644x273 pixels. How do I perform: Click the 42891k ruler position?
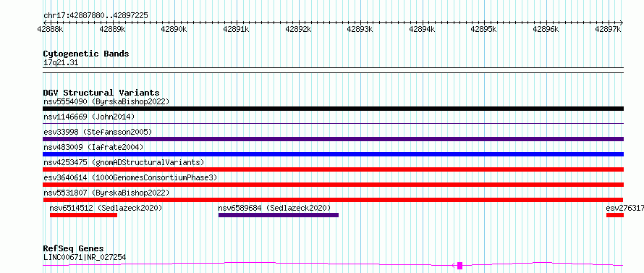(x=236, y=29)
